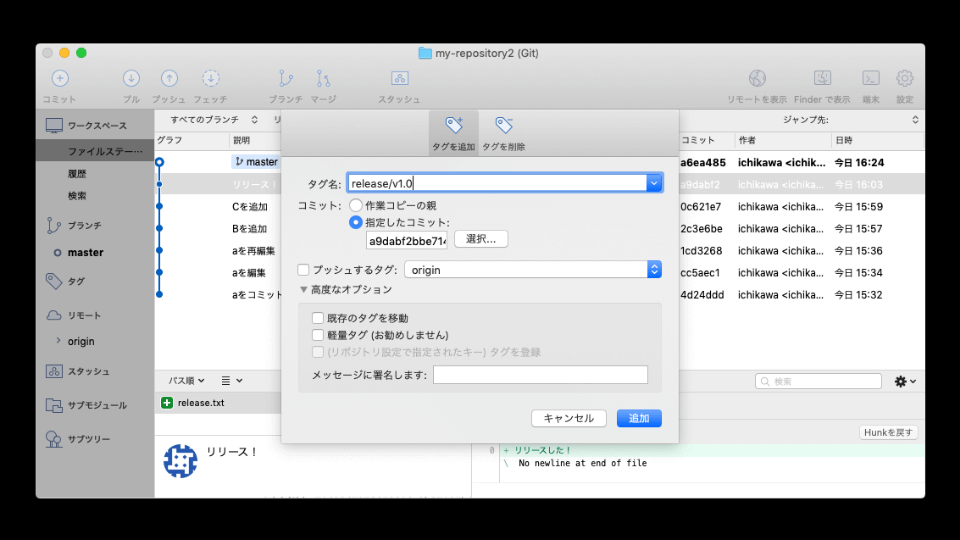Image resolution: width=960 pixels, height=540 pixels.
Task: Click the tag icon beside タグ in sidebar
Action: tap(54, 281)
